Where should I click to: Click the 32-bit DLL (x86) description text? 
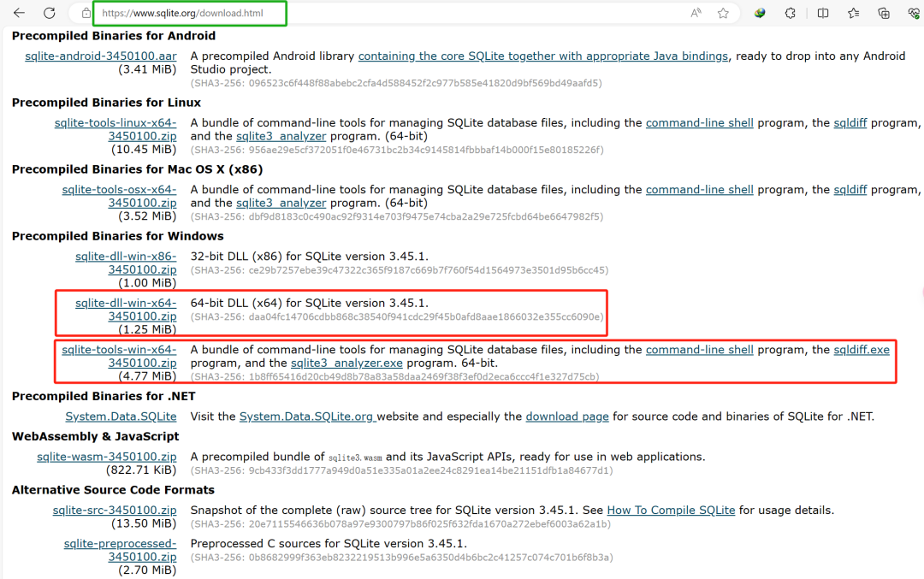click(x=310, y=257)
